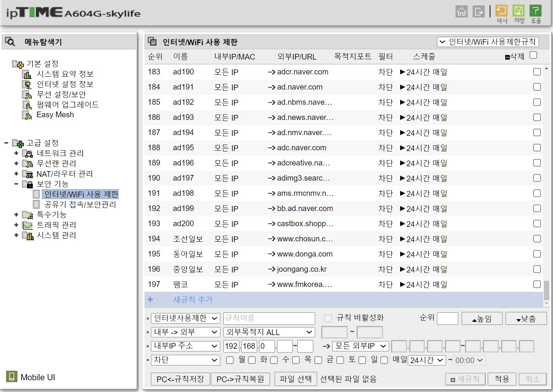
Task: Click the 순위 priority input field
Action: [448, 318]
